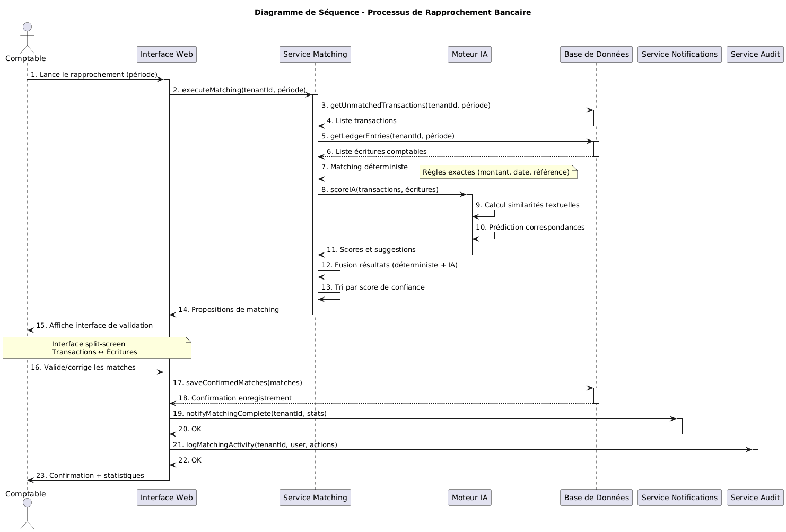Click the '8. scoreIA' message label
The width and height of the screenshot is (786, 532).
(380, 189)
